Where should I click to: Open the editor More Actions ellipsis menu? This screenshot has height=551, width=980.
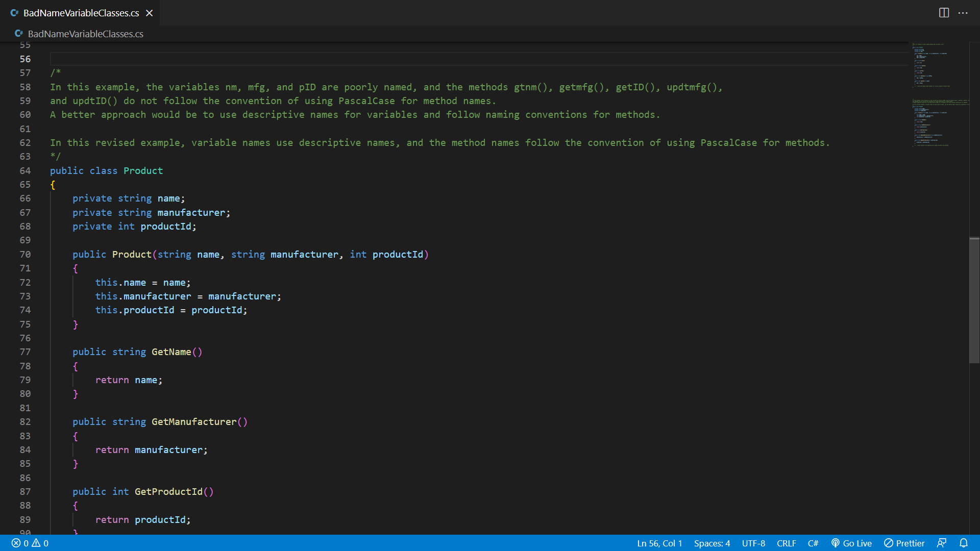(964, 13)
